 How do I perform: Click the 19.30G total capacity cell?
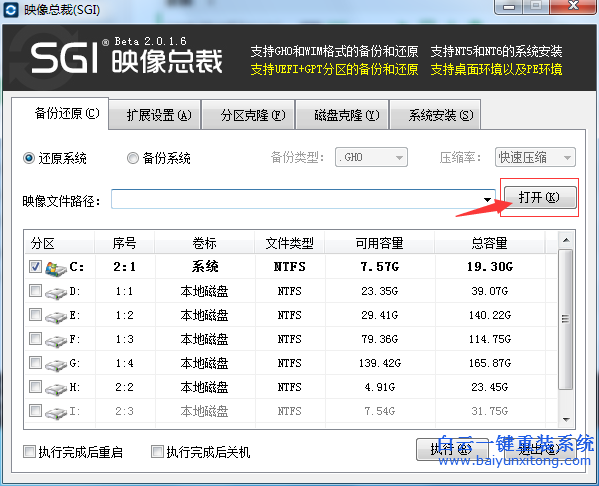pyautogui.click(x=490, y=267)
